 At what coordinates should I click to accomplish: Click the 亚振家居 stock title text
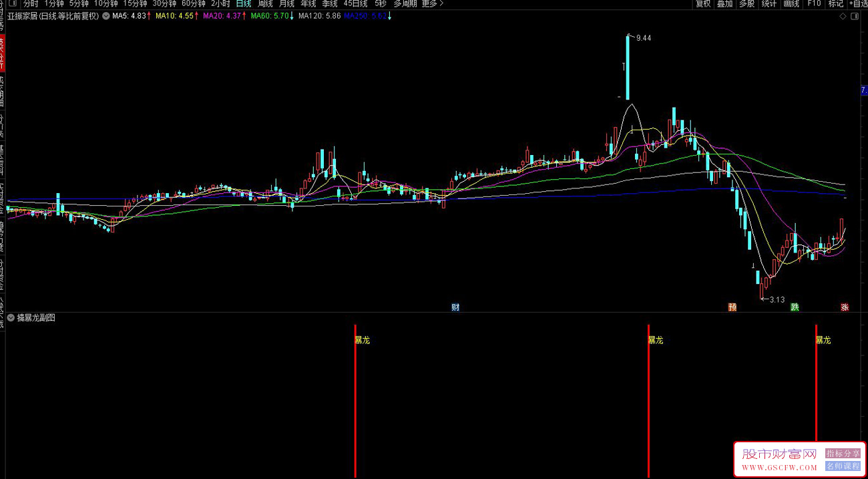pos(22,15)
